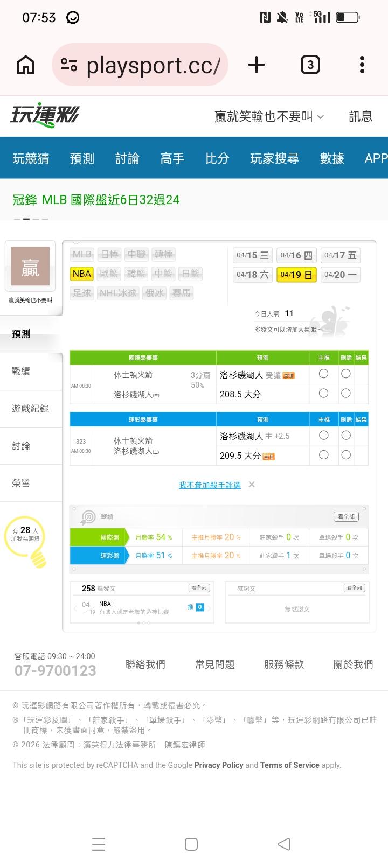Open a new browser tab with plus icon
388x868 pixels.
coord(257,65)
